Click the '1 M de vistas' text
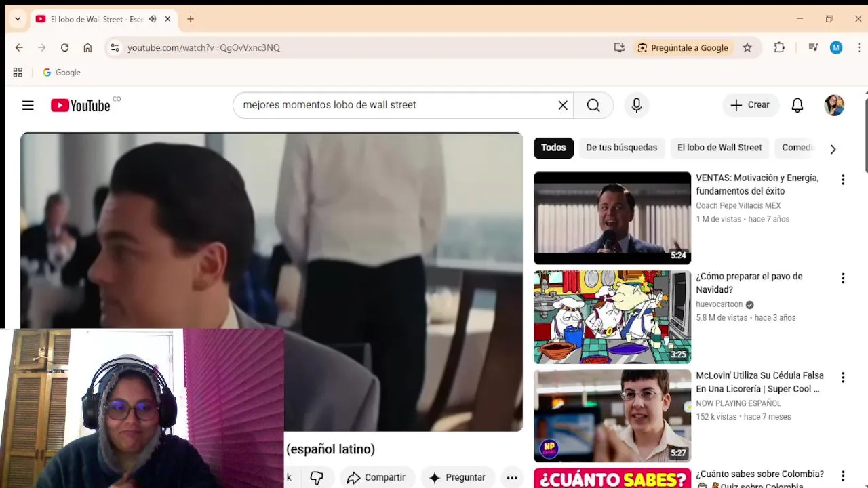Viewport: 868px width, 488px height. point(718,219)
